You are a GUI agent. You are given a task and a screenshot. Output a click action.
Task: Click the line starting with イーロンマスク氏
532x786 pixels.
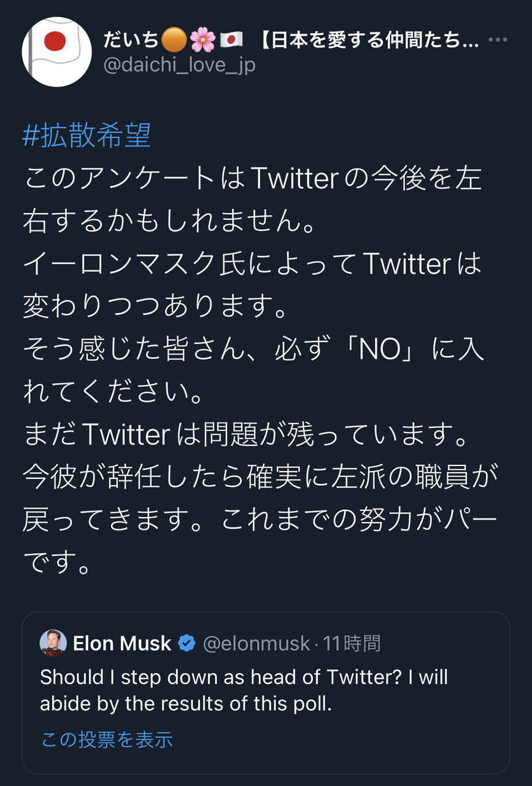(x=252, y=265)
